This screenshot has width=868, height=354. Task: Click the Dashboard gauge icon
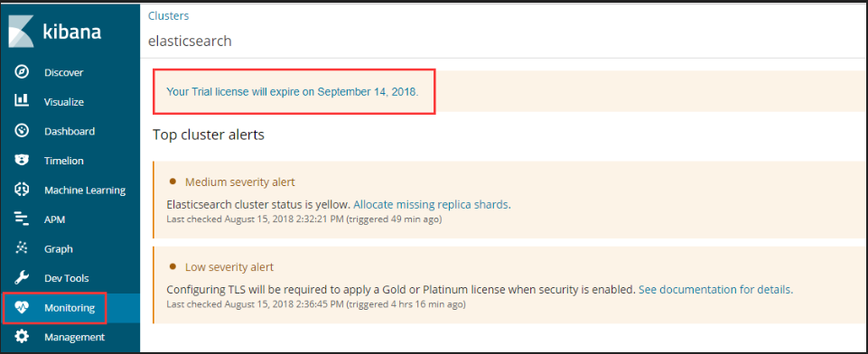[x=22, y=131]
